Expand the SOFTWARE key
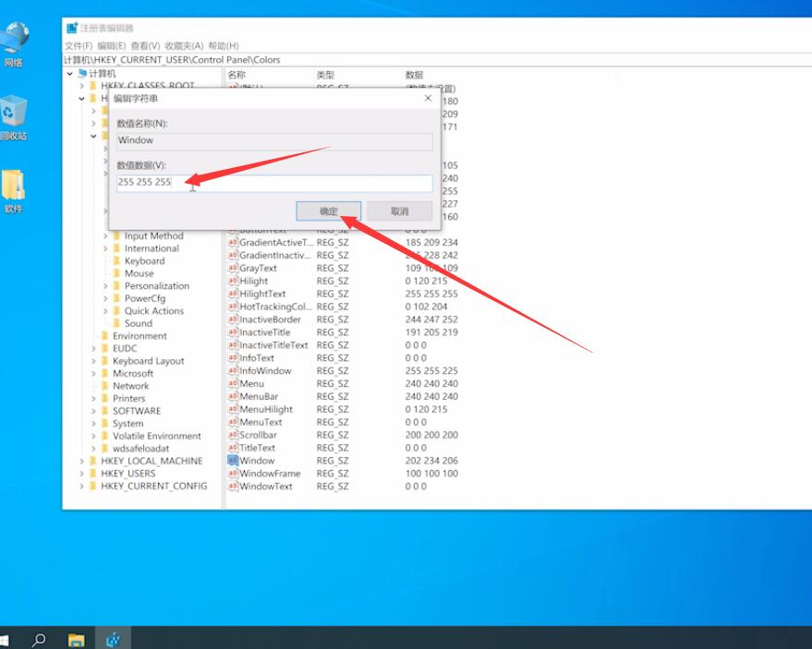 (x=93, y=411)
